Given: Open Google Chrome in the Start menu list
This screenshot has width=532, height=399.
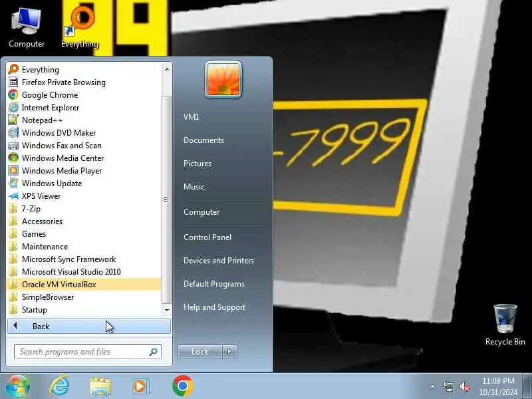Looking at the screenshot, I should tap(84, 94).
